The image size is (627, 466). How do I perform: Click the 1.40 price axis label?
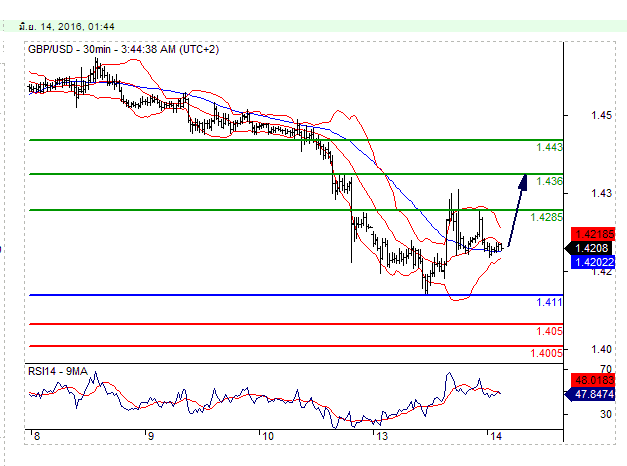tap(601, 350)
